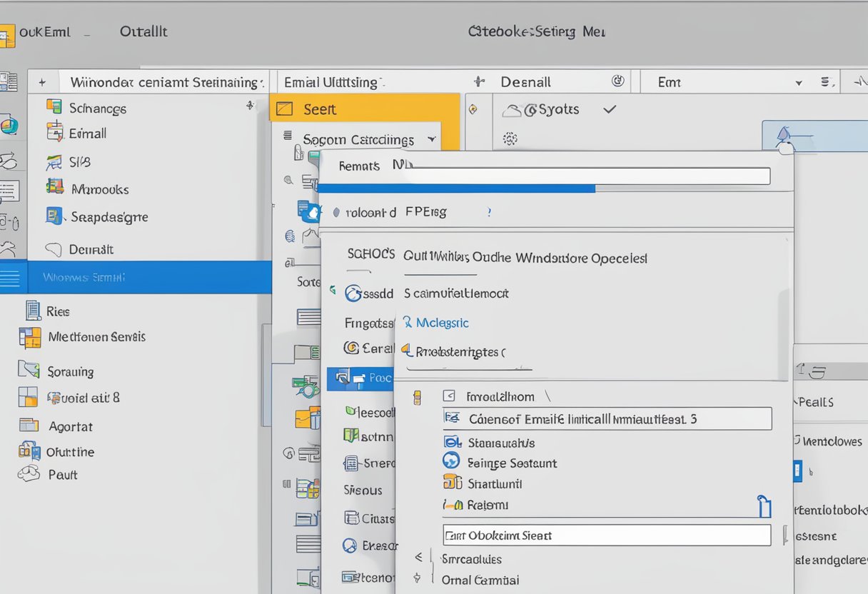Select the Ofuttine icon in the left panel

(x=29, y=451)
